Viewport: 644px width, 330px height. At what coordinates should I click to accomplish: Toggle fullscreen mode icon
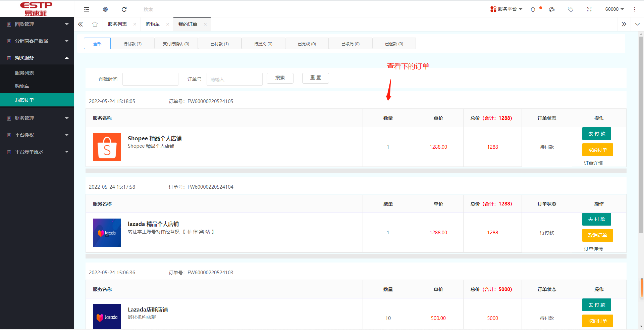589,9
